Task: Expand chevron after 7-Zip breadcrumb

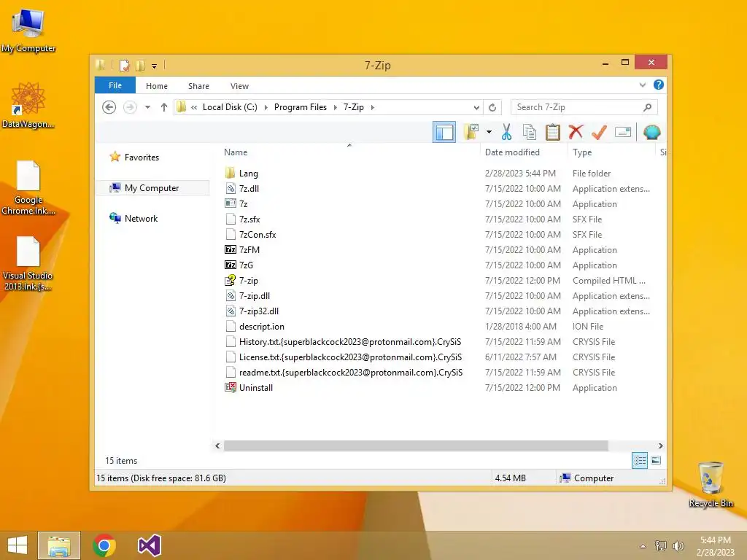Action: coord(373,107)
